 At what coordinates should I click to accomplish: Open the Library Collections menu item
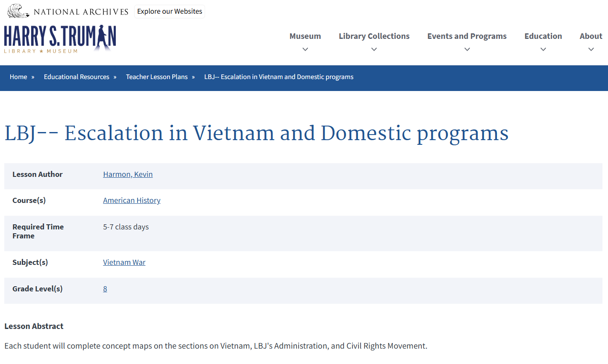click(374, 36)
